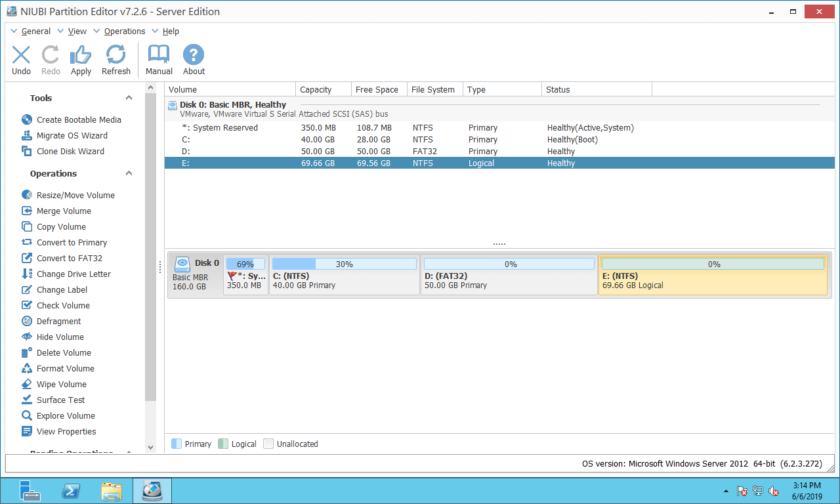Open the Manual book icon
This screenshot has width=840, height=504.
pos(159,60)
